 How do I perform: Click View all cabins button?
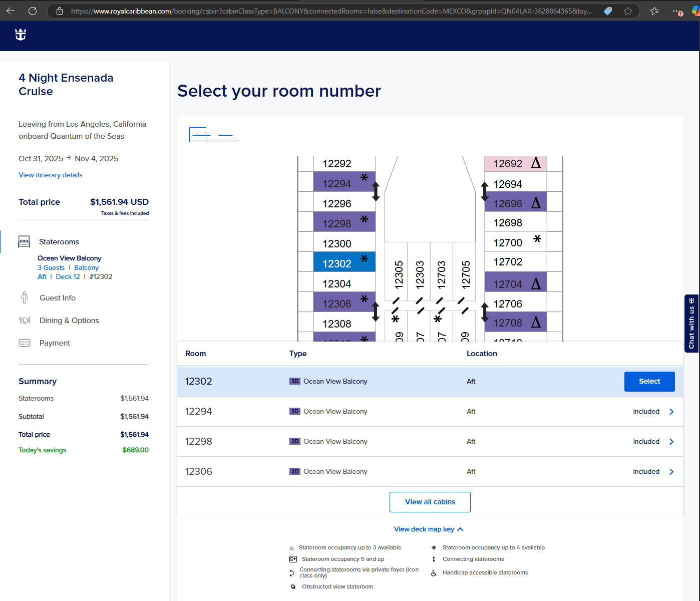430,502
